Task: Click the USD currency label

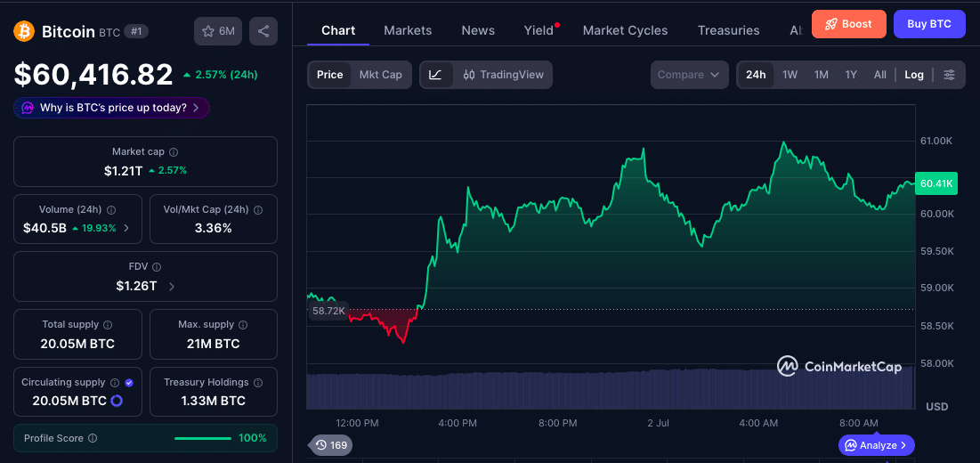Action: click(x=937, y=407)
